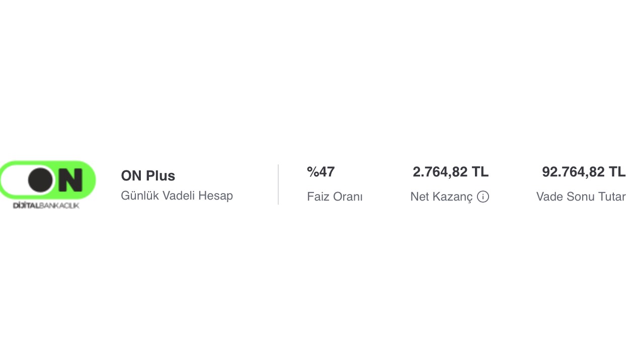
Task: Click the Vade Sonu Tutar label
Action: pyautogui.click(x=581, y=197)
